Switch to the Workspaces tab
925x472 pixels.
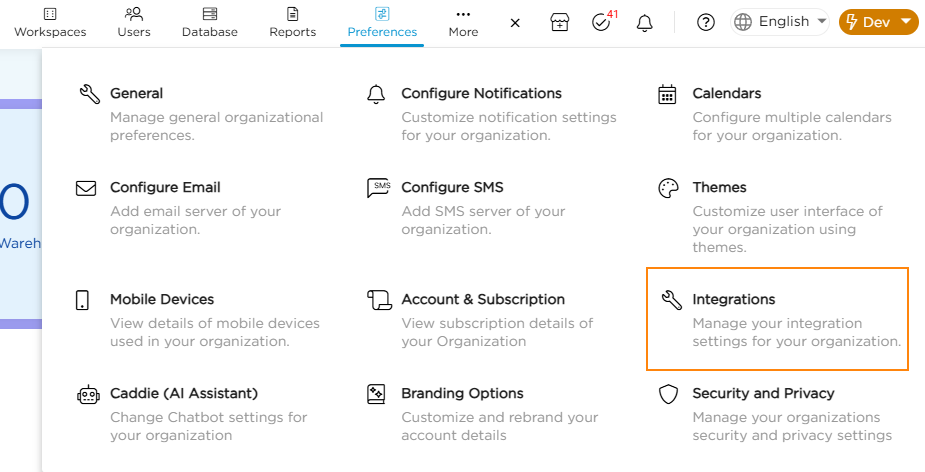click(50, 22)
